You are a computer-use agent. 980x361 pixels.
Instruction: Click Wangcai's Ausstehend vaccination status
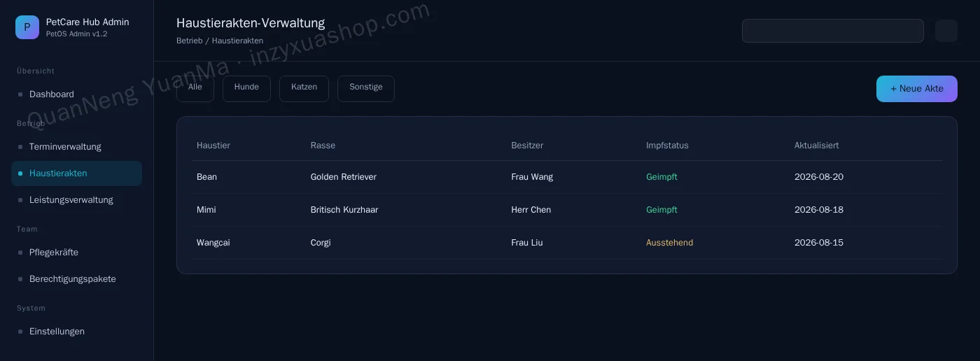click(x=669, y=243)
